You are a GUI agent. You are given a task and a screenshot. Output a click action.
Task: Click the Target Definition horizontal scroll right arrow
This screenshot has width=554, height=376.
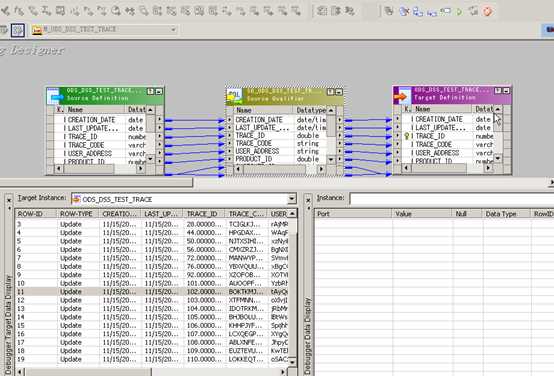click(489, 168)
